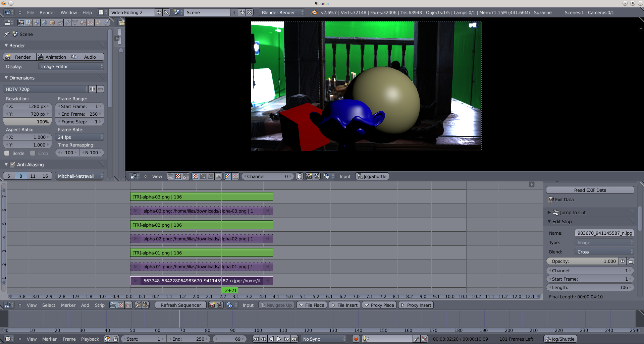Disable the Anti-Aliasing checkbox
Viewport: 644px width, 344px height.
point(13,164)
